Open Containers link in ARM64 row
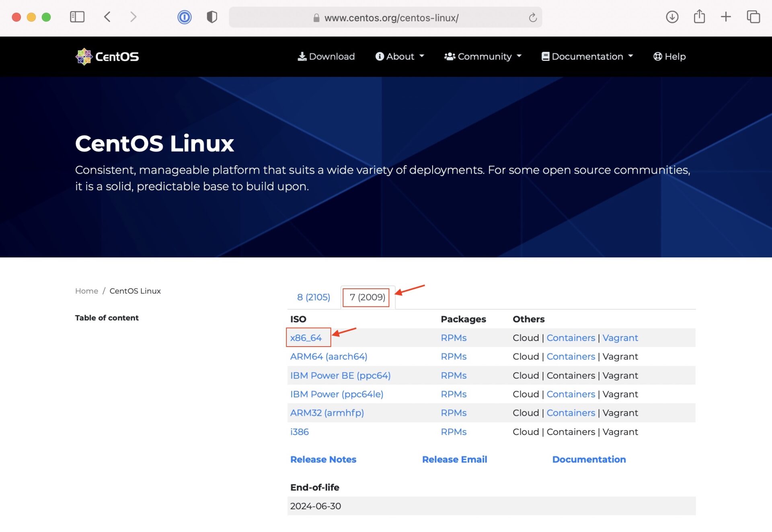The image size is (772, 532). click(571, 356)
